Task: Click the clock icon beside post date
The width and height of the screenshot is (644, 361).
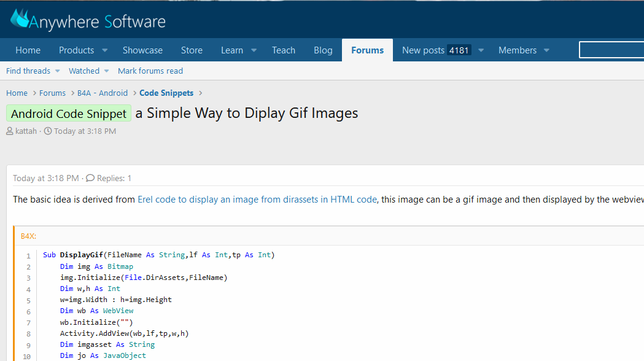Action: (x=48, y=131)
